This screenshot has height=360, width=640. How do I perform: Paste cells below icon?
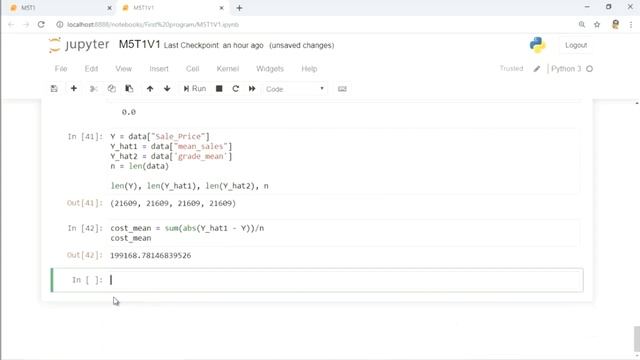point(129,89)
